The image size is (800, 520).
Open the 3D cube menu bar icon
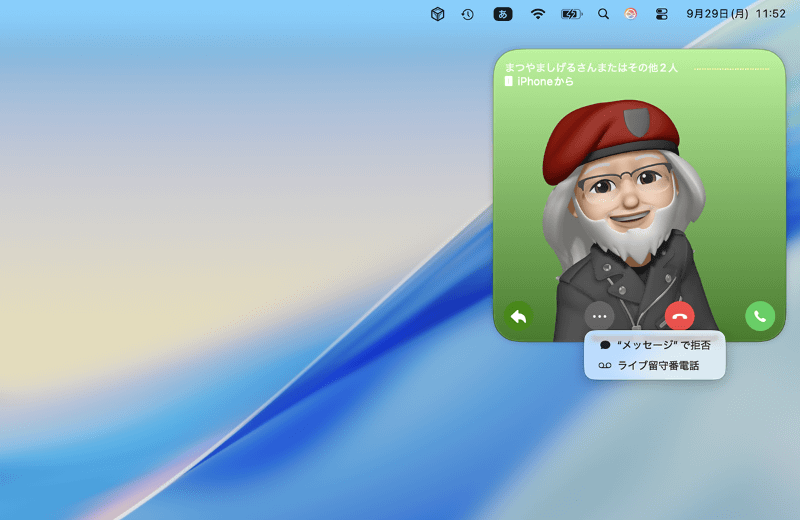[x=437, y=14]
